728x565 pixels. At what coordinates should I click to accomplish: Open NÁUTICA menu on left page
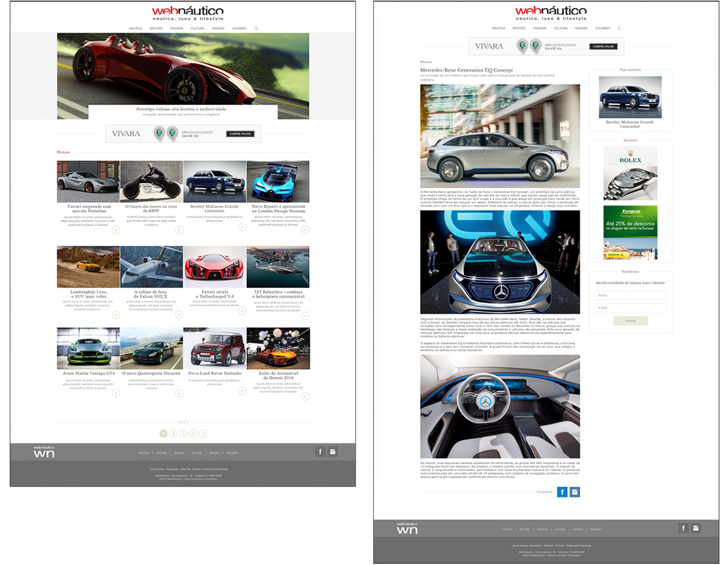click(135, 28)
